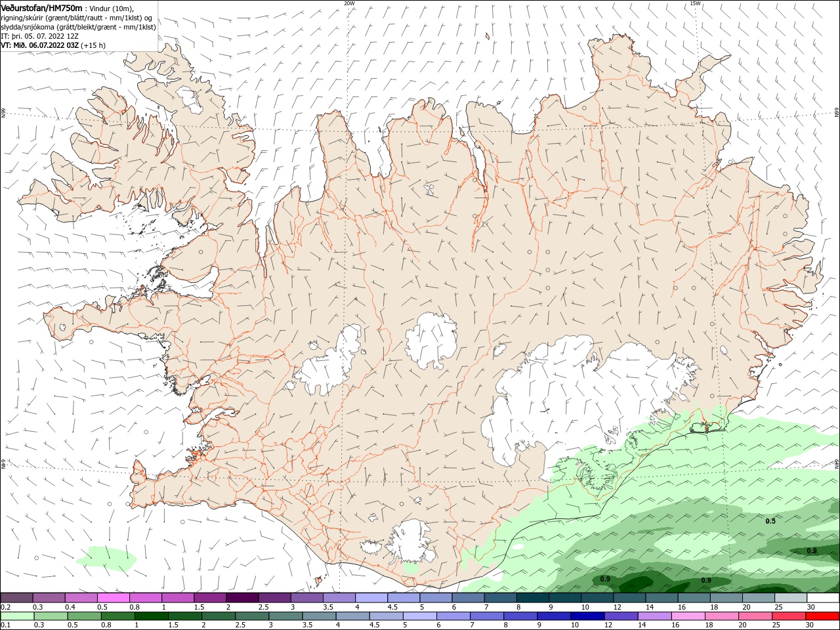The height and width of the screenshot is (630, 840).
Task: Click the snow legend swatch for 0.2
Action: point(16,598)
